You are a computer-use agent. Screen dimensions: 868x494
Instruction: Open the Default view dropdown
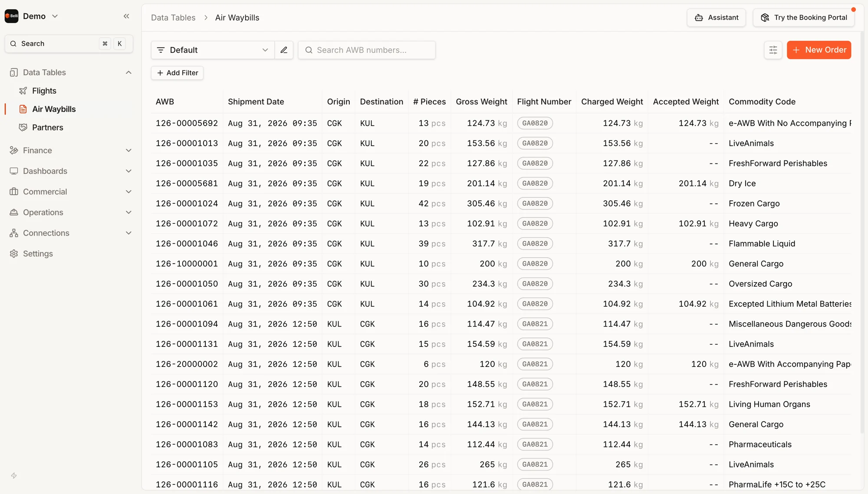click(x=213, y=50)
